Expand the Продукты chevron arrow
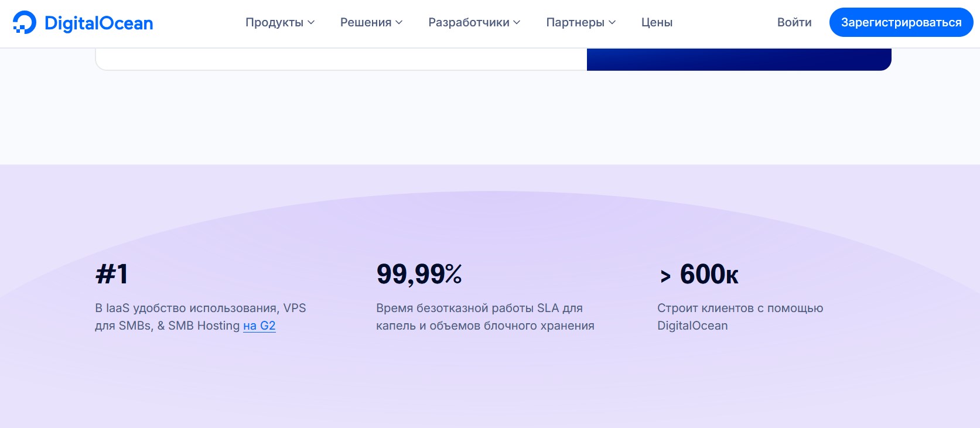The height and width of the screenshot is (428, 980). point(311,22)
